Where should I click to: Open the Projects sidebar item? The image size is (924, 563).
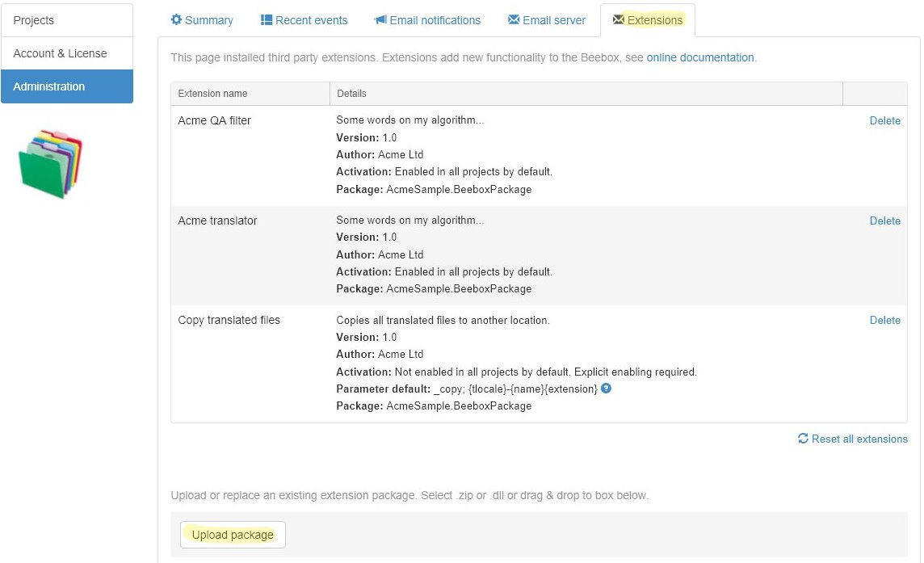[67, 20]
